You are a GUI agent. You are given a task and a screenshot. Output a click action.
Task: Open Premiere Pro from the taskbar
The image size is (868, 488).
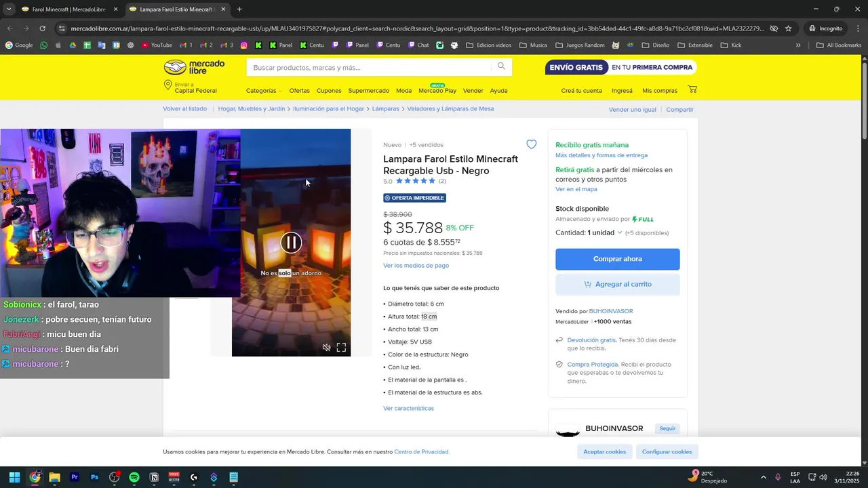click(x=75, y=477)
